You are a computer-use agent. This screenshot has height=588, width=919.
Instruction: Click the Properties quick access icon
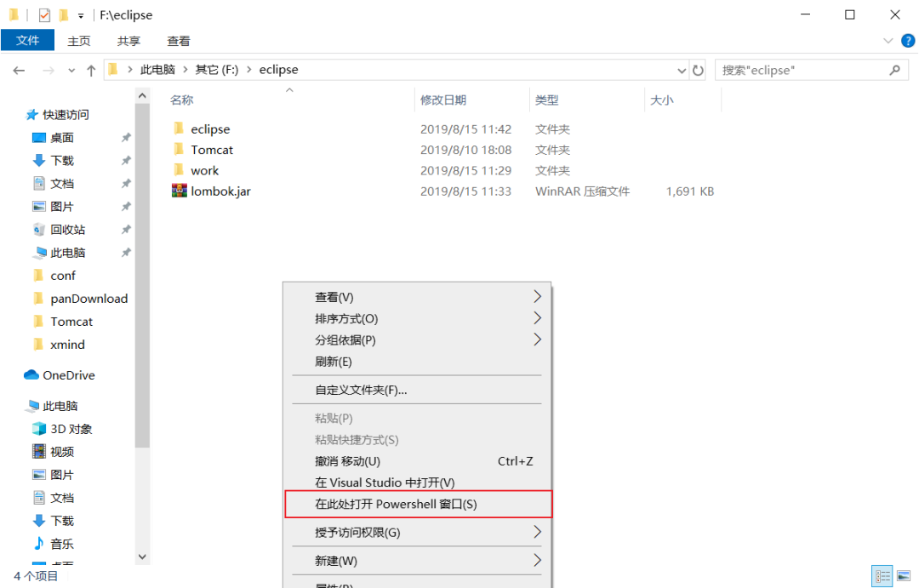(x=44, y=14)
